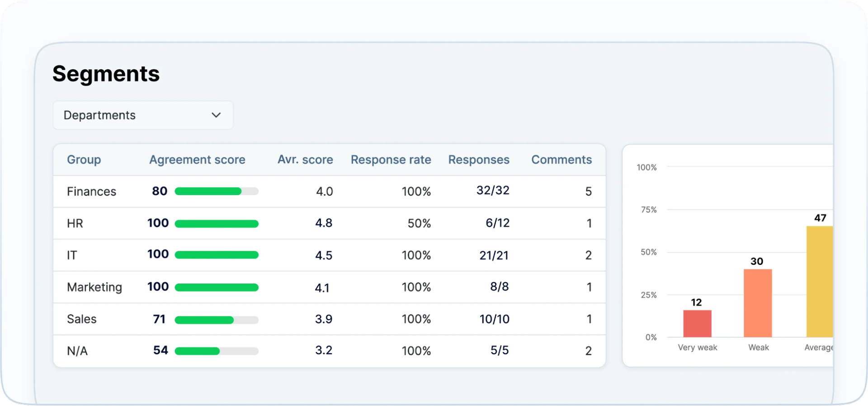Click the Marketing responses 8/8
Screen dimensions: 868x406
coord(500,287)
